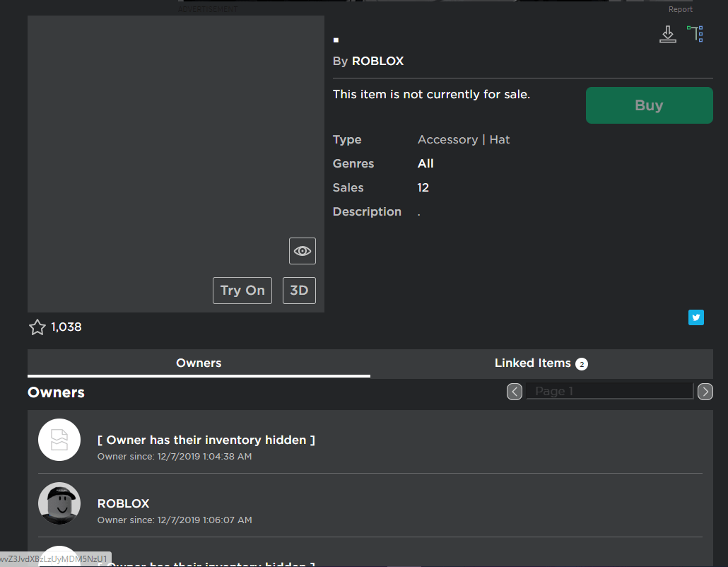
Task: Click the download asset icon
Action: (x=667, y=34)
